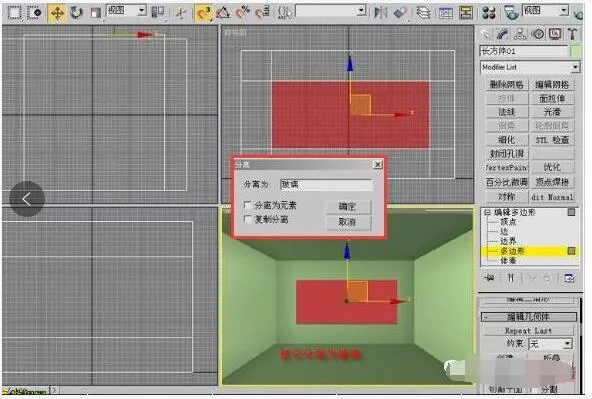Click the Pin Stack icon
592x399 pixels.
click(x=490, y=278)
